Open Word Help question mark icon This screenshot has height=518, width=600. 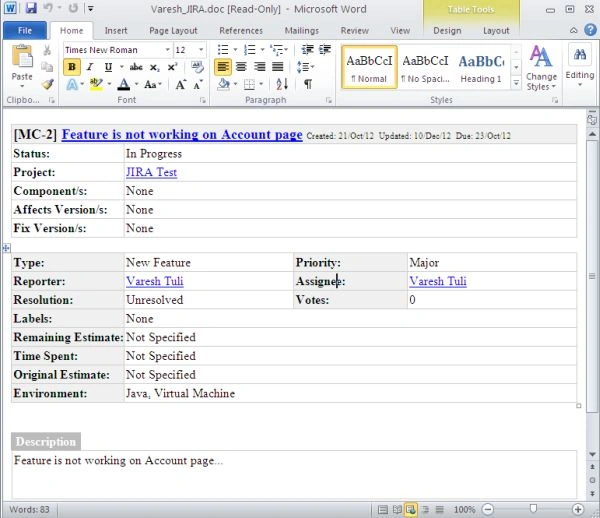(x=590, y=30)
